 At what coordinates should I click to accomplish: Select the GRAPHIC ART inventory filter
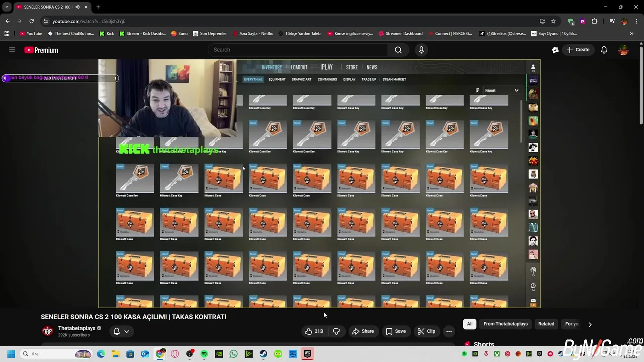pos(301,79)
